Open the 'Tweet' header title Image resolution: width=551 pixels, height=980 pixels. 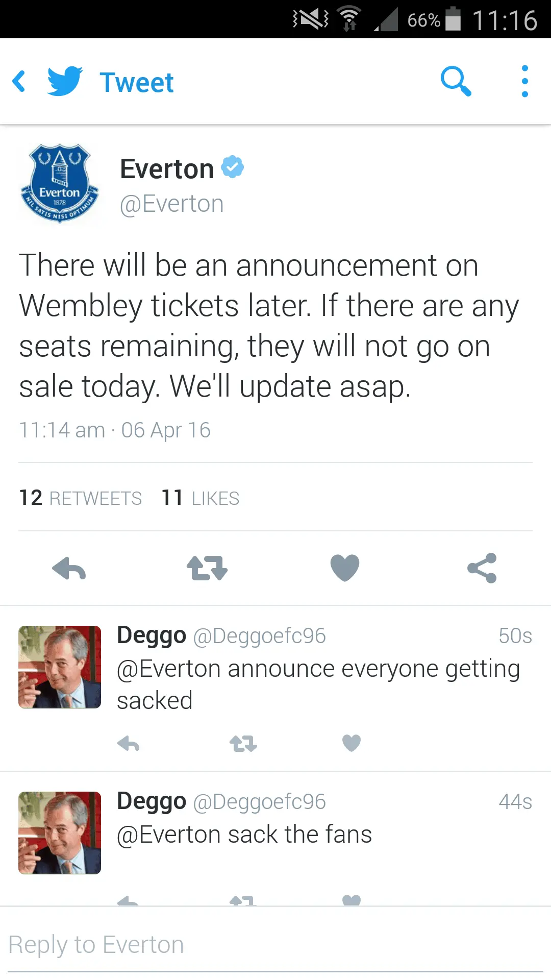(x=136, y=83)
